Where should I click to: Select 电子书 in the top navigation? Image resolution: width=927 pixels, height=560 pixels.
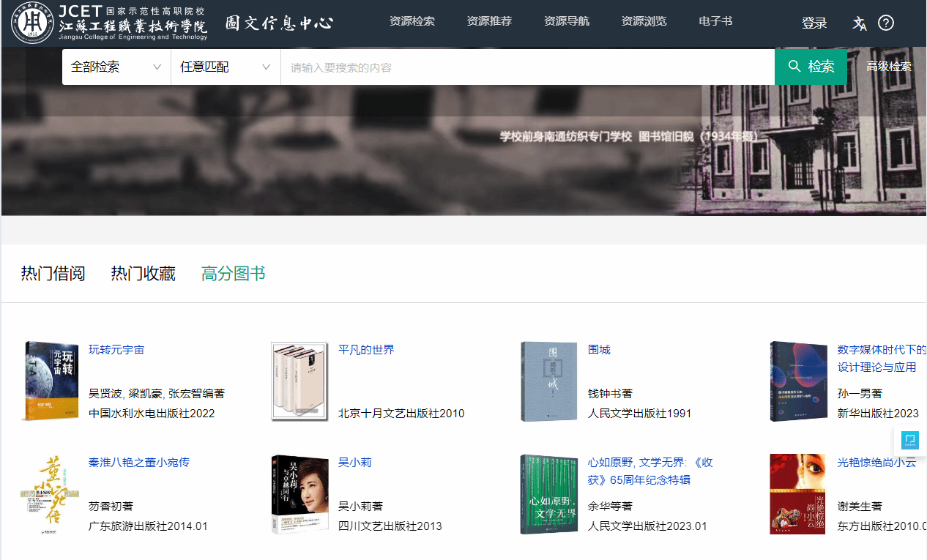(715, 21)
